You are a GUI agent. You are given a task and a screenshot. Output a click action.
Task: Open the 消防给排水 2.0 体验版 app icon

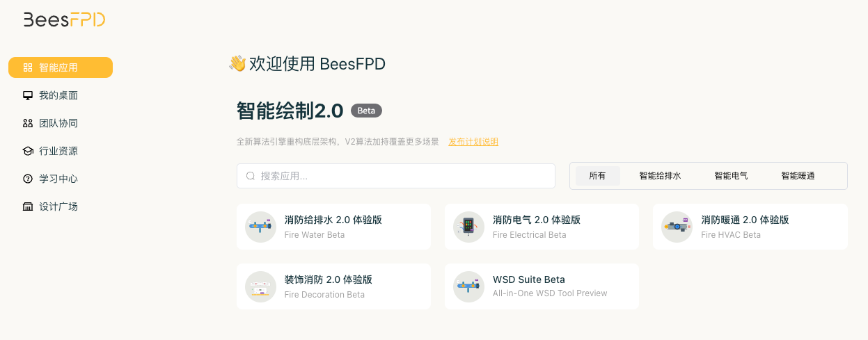[260, 227]
